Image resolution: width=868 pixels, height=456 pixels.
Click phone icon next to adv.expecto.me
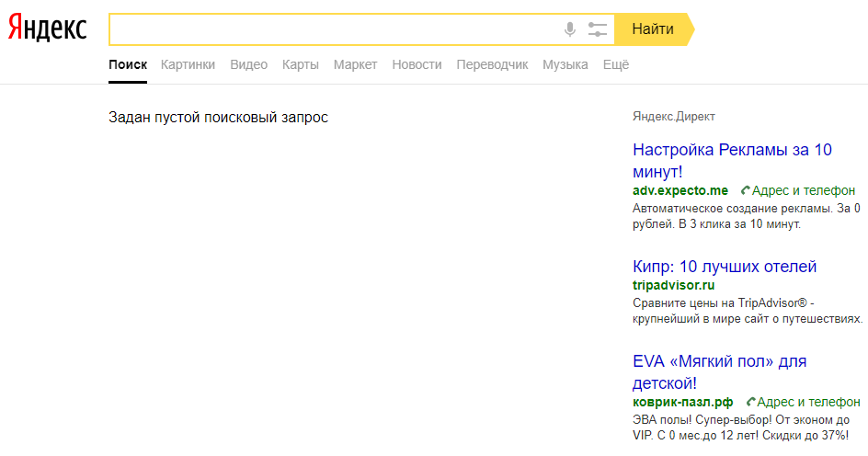pyautogui.click(x=745, y=190)
